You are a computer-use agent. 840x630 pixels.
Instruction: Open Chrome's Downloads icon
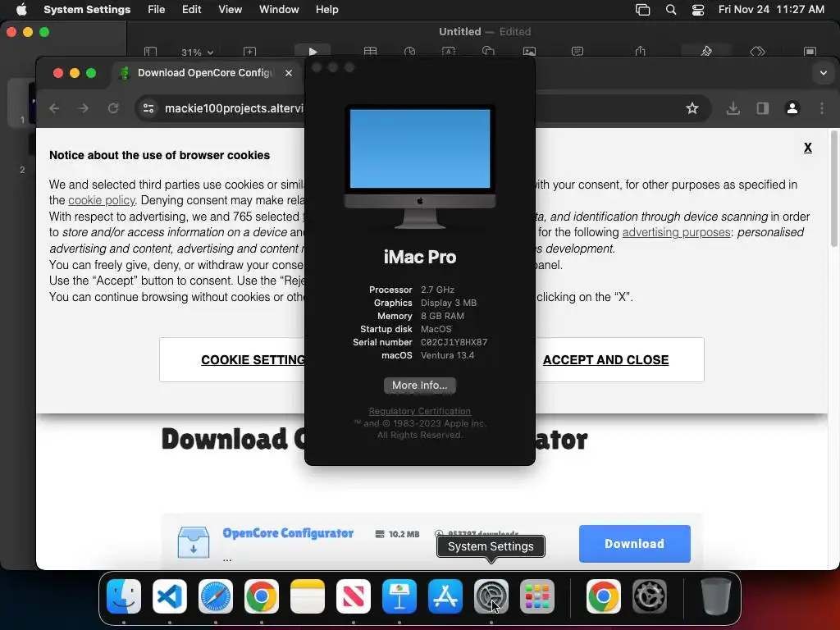tap(733, 108)
